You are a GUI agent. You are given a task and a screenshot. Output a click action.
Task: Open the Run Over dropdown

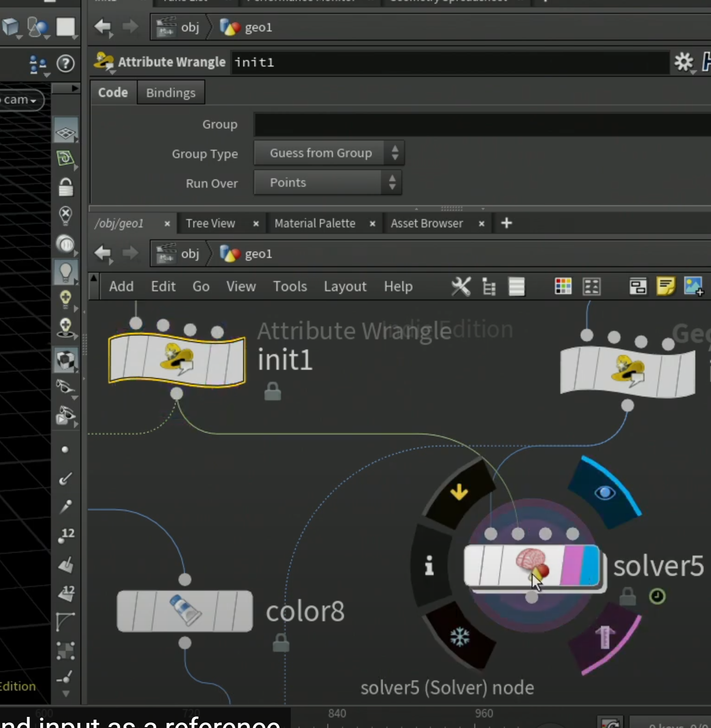pyautogui.click(x=328, y=183)
